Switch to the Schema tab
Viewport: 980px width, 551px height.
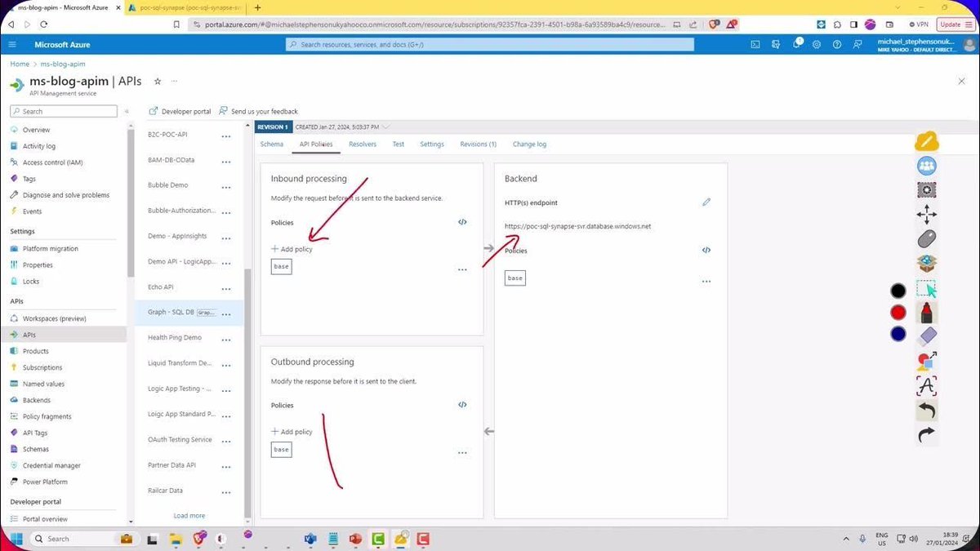[272, 144]
